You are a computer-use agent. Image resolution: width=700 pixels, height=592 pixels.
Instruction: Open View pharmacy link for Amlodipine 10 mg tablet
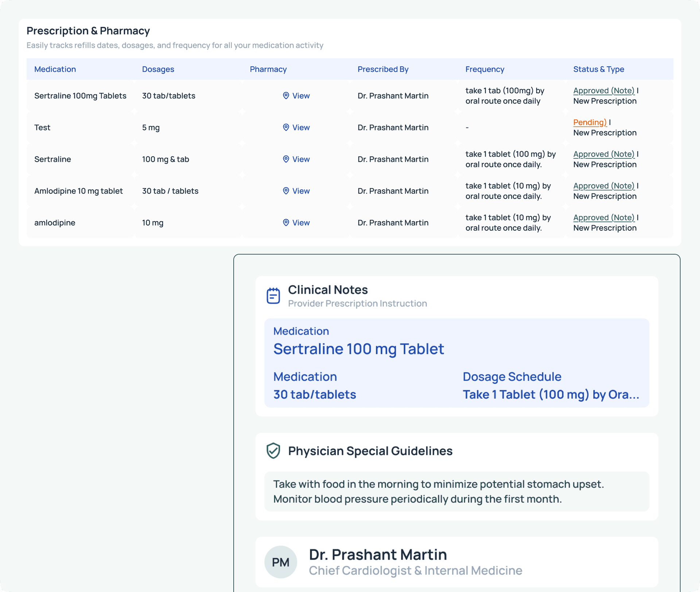[x=301, y=191]
